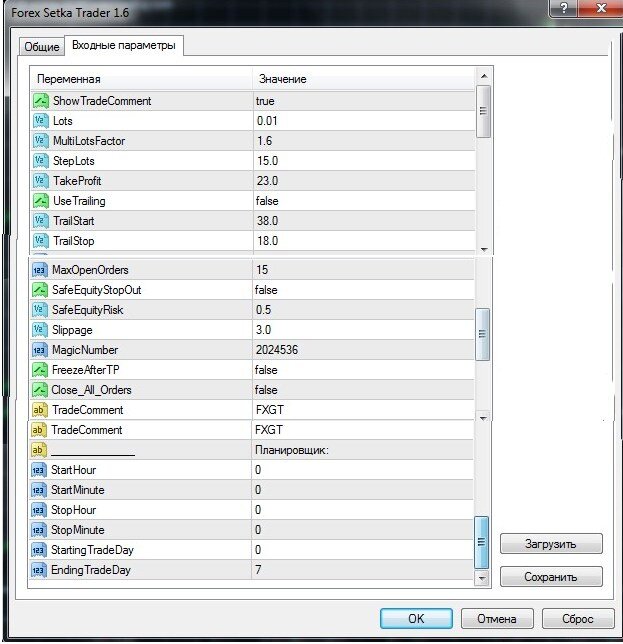Image resolution: width=623 pixels, height=644 pixels.
Task: Click the TakeProfit variable icon
Action: (x=41, y=181)
